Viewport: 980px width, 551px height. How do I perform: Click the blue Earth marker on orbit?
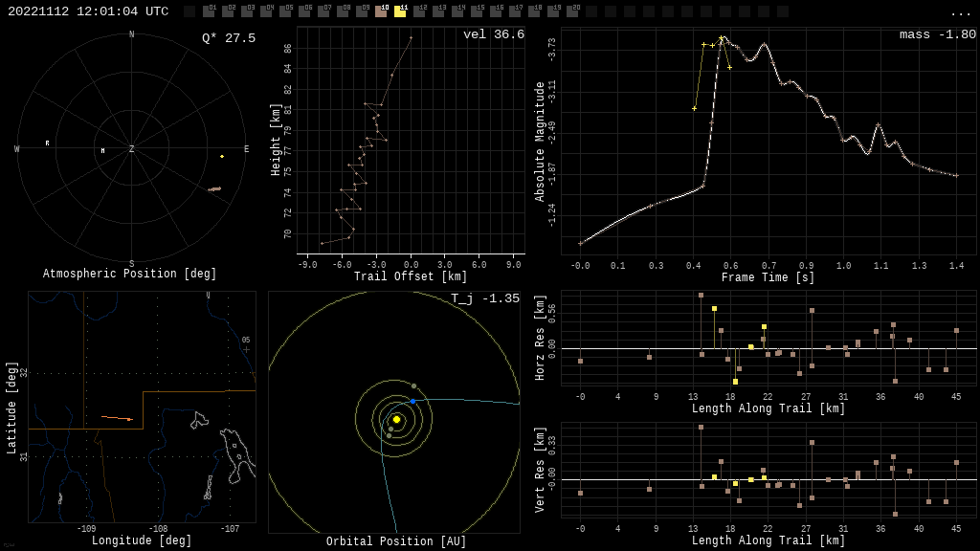click(413, 401)
